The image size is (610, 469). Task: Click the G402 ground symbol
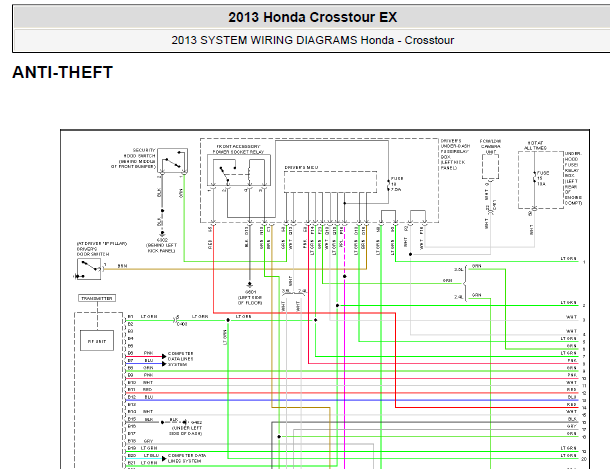click(x=185, y=422)
